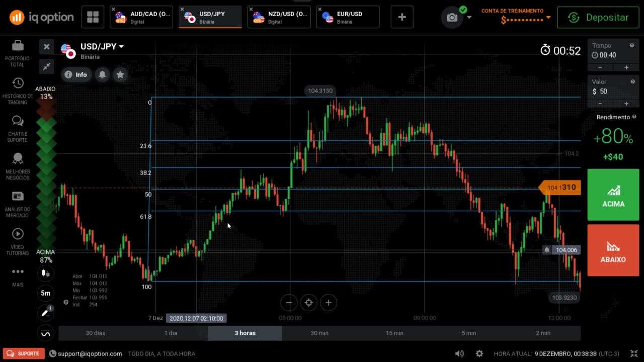Switch to the EUR/USD tab
Image resolution: width=644 pixels, height=362 pixels.
(x=348, y=17)
